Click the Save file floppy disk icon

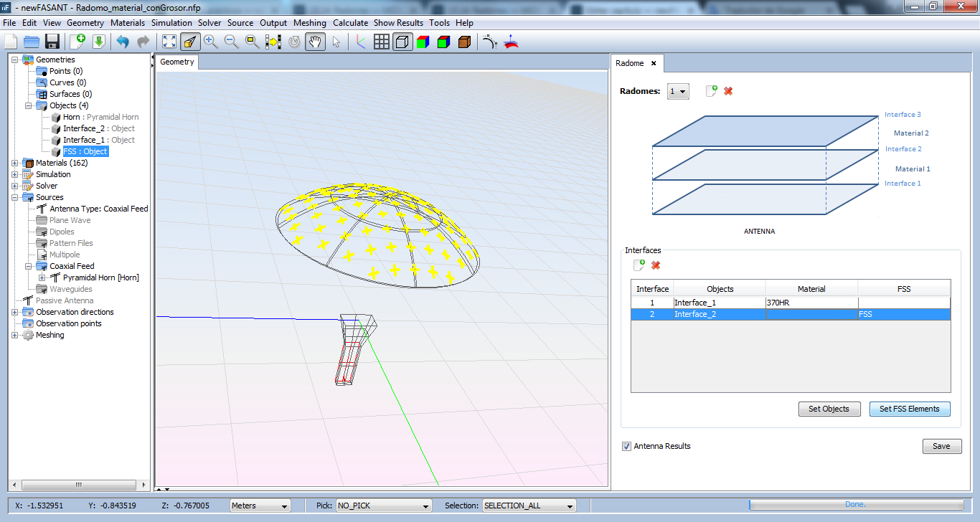tap(52, 42)
